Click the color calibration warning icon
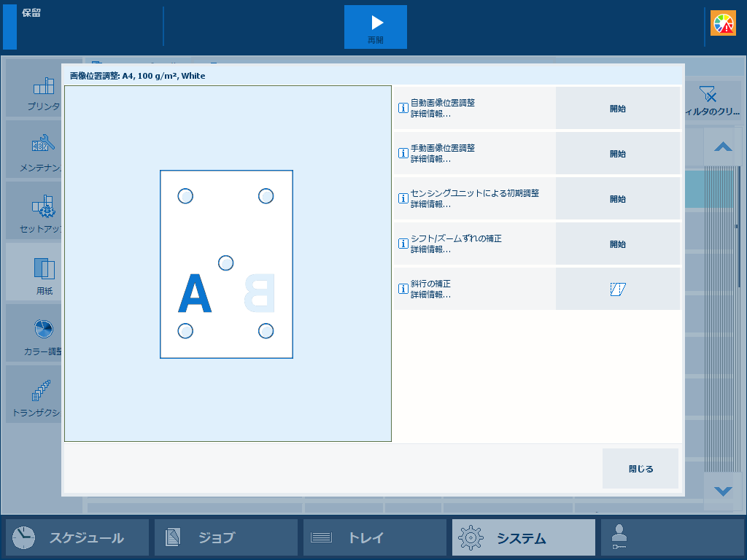Image resolution: width=747 pixels, height=560 pixels. point(723,23)
